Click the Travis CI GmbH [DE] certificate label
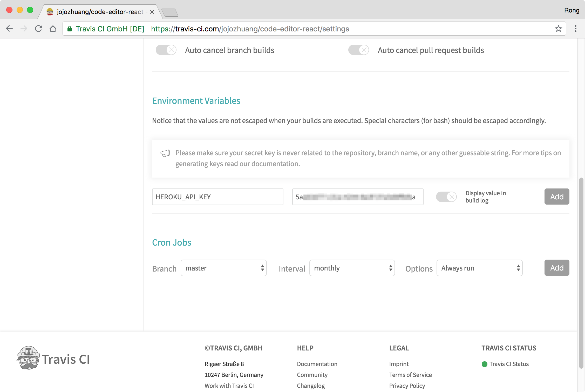Viewport: 585px width, 392px height. pos(110,29)
